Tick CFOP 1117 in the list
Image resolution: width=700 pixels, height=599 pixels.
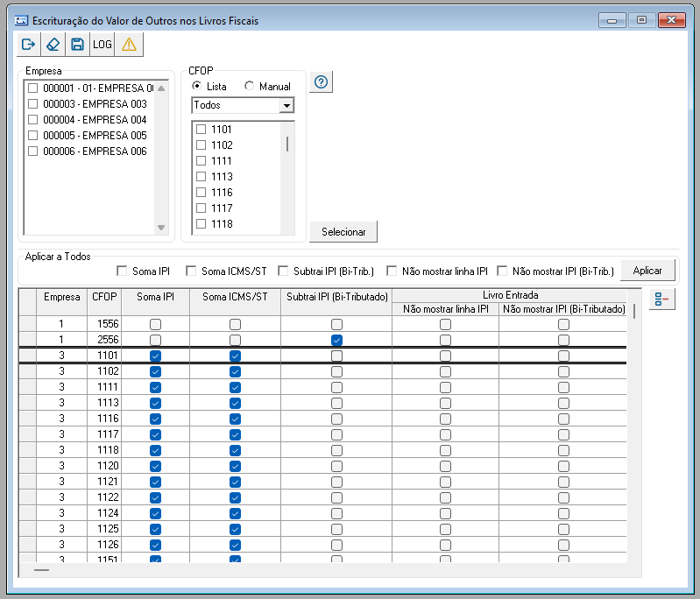(x=201, y=208)
